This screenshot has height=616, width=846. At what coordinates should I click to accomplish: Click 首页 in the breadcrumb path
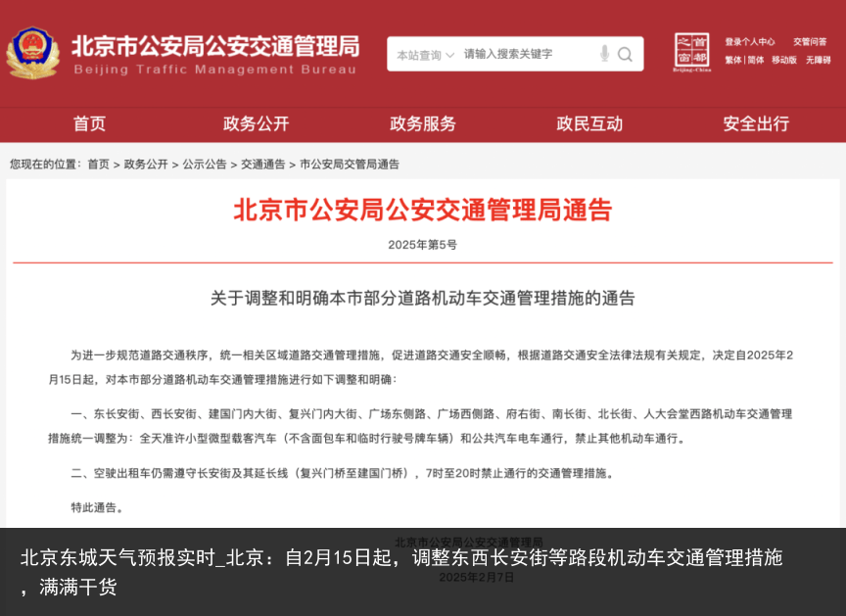click(x=98, y=164)
